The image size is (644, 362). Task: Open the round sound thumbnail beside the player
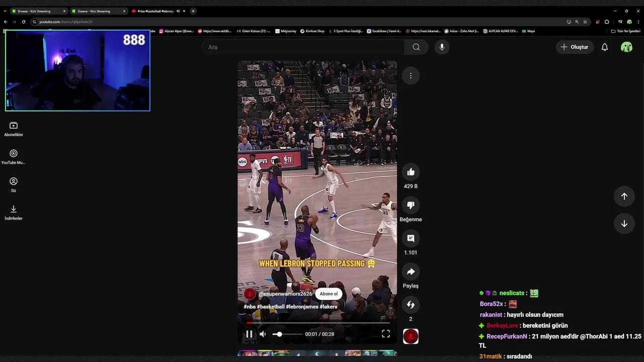tap(411, 336)
